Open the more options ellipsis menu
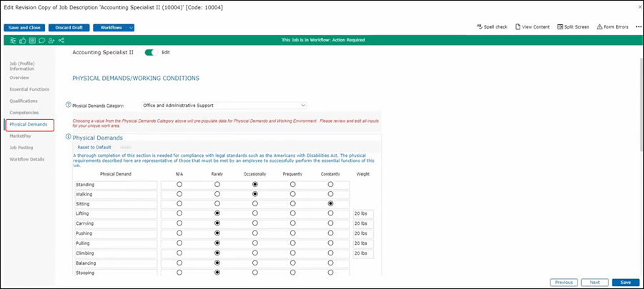The height and width of the screenshot is (289, 644). 638,26
